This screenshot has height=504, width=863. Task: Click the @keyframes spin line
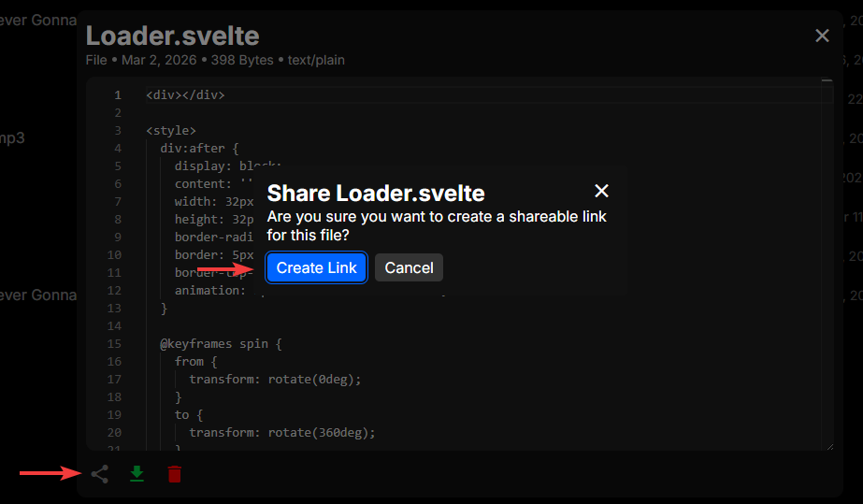[221, 343]
